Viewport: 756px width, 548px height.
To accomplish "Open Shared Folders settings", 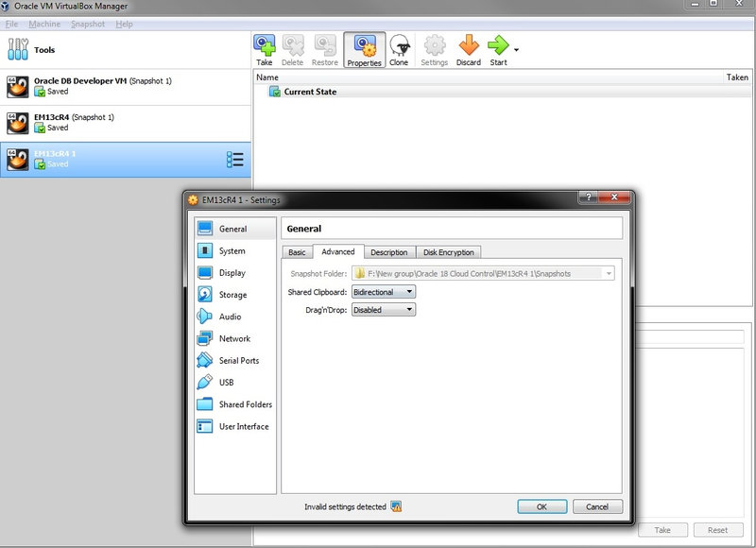I will [x=243, y=404].
